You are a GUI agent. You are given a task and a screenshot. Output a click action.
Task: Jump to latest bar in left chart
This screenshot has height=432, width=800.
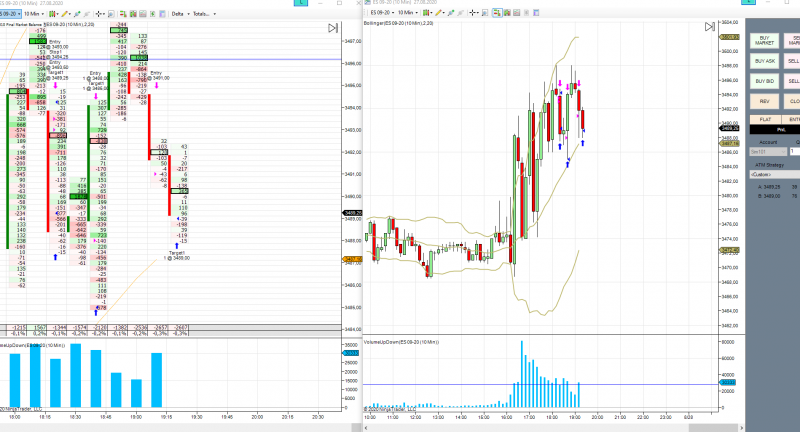tap(333, 28)
